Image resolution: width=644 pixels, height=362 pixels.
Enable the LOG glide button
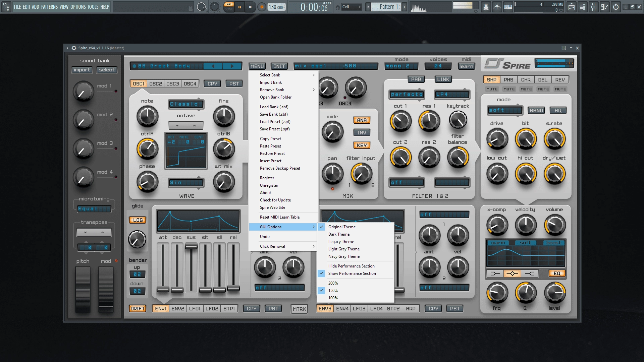pos(138,220)
